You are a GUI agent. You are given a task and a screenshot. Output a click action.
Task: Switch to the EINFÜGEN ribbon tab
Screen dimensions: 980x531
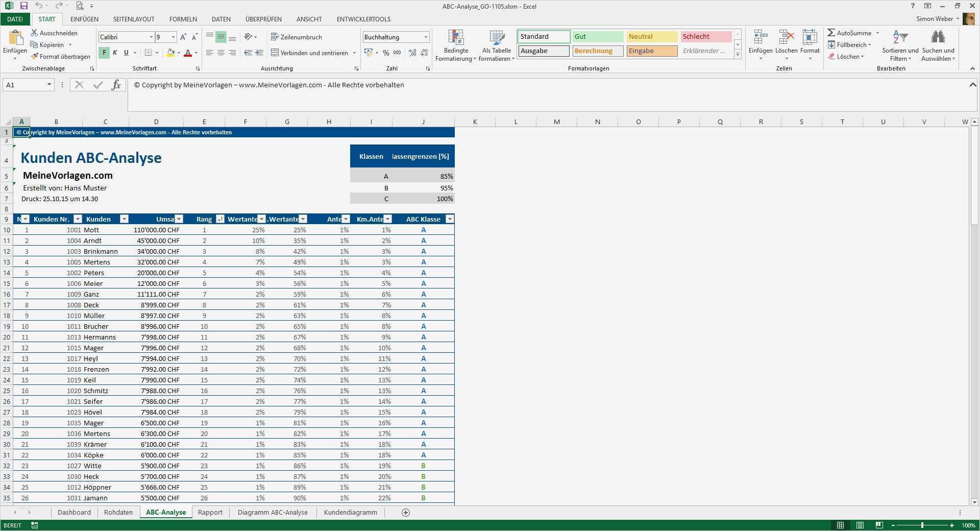(84, 19)
